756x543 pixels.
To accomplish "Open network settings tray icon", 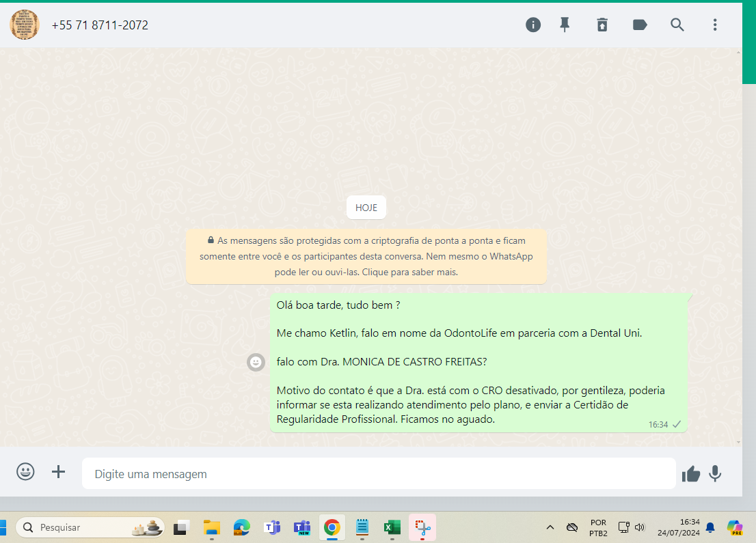I will (624, 527).
